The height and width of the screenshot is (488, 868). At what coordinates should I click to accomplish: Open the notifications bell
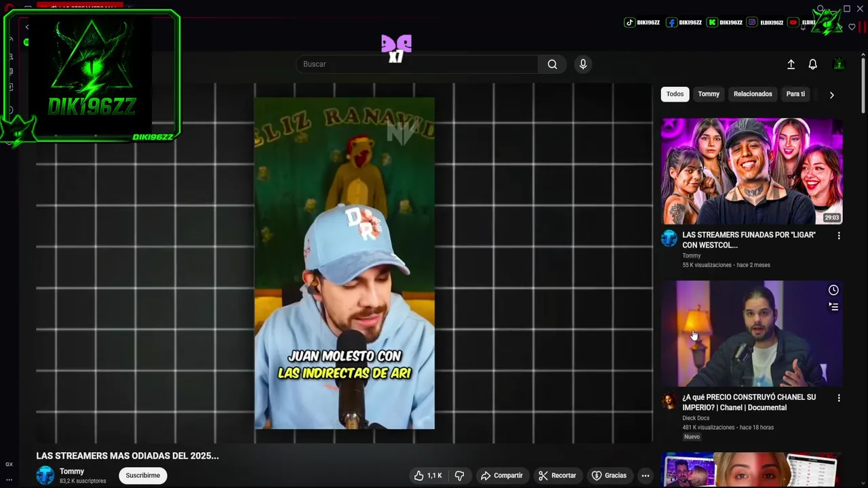(812, 64)
